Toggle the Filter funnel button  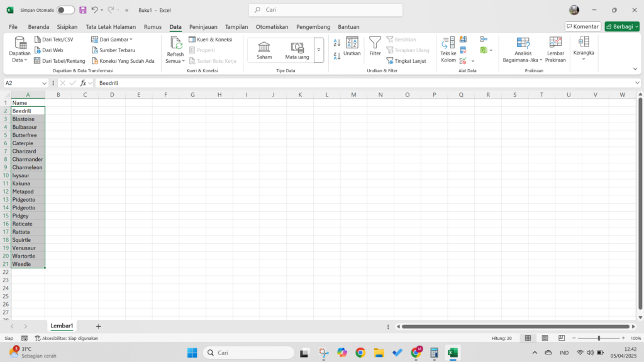[x=375, y=46]
